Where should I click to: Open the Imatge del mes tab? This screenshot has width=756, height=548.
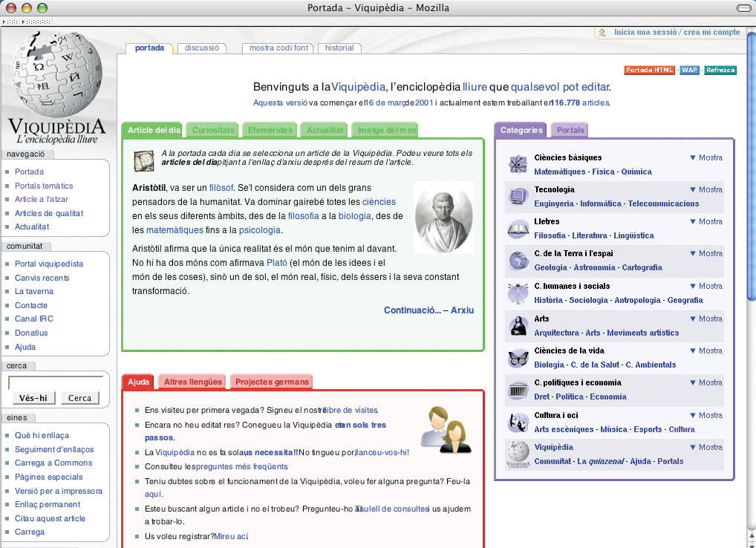pyautogui.click(x=386, y=130)
